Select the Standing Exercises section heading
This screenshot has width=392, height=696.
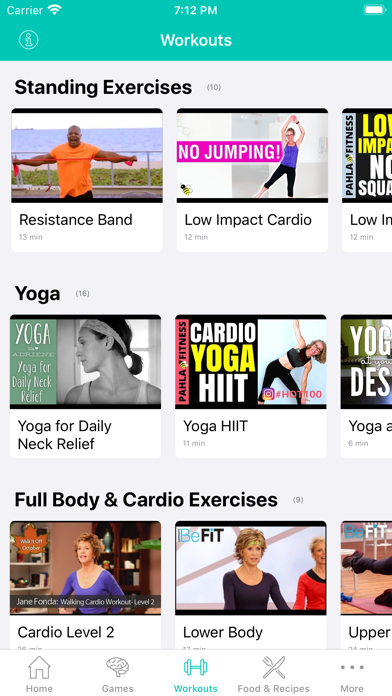103,87
